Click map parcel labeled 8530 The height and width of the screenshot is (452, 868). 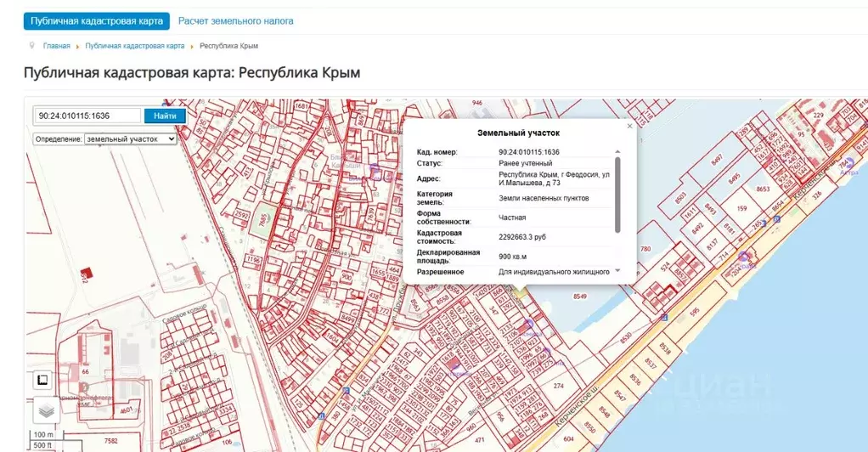click(626, 337)
